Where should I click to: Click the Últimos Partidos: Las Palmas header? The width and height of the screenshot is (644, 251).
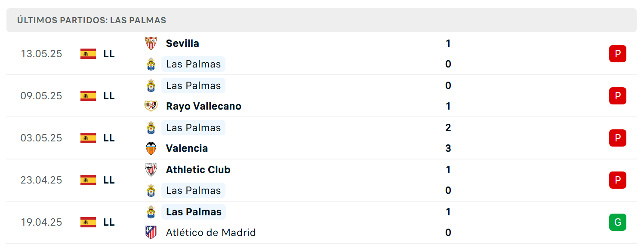tap(92, 20)
